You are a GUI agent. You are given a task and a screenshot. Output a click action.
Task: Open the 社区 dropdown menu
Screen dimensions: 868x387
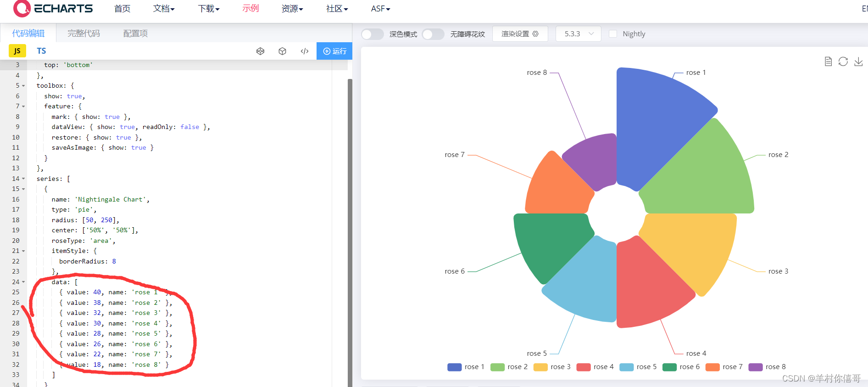(337, 9)
